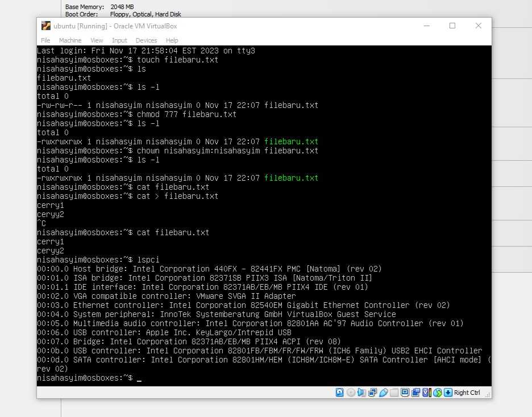Click the window title 'ubuntu [Running] - Oracle VM VirtualBox'
Screen dimensions: 532x417
pyautogui.click(x=115, y=26)
